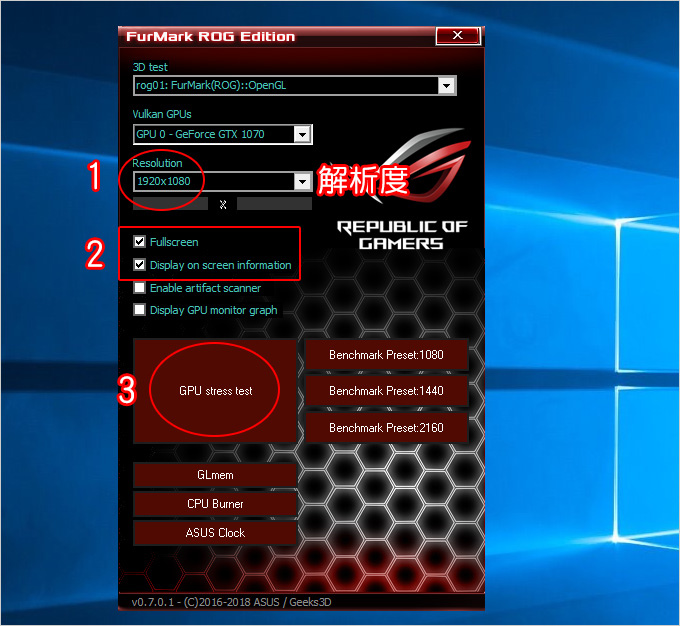The image size is (680, 626).
Task: Open the Resolution dropdown arrow
Action: coord(302,181)
